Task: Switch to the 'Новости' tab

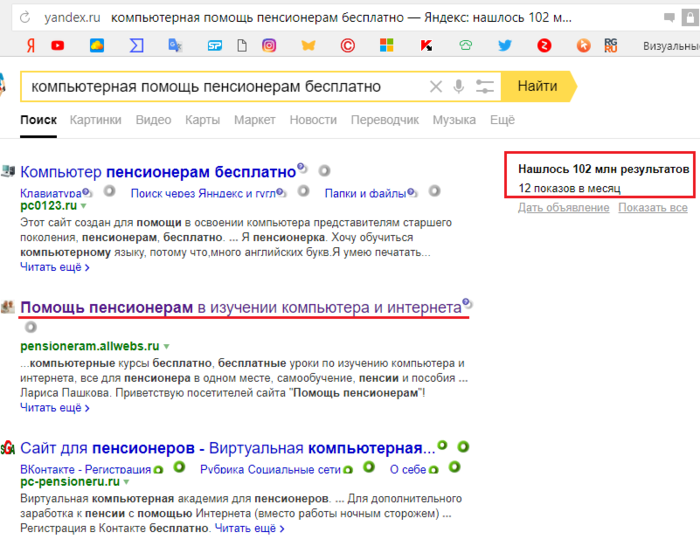Action: (313, 120)
